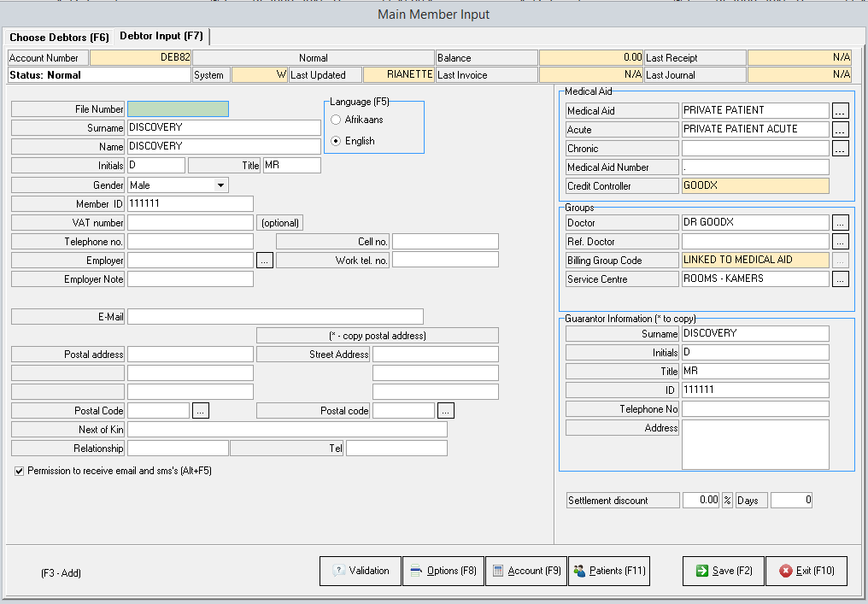Open Options (F8) button

[443, 571]
